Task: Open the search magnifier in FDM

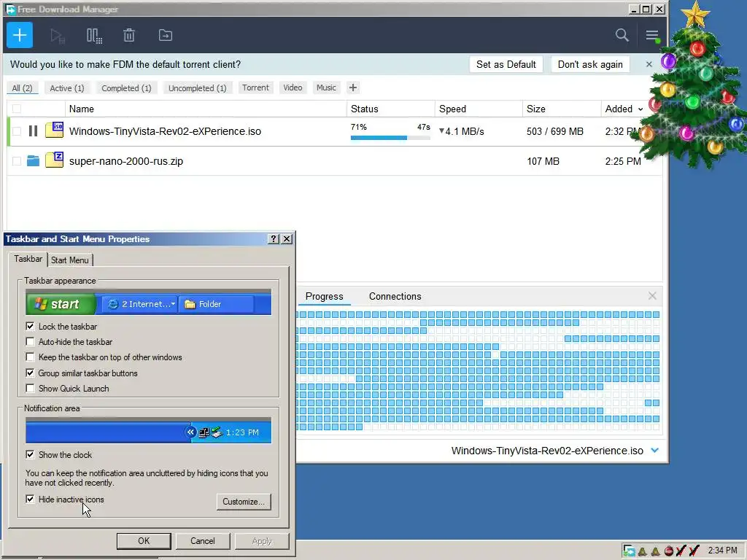Action: [x=622, y=35]
